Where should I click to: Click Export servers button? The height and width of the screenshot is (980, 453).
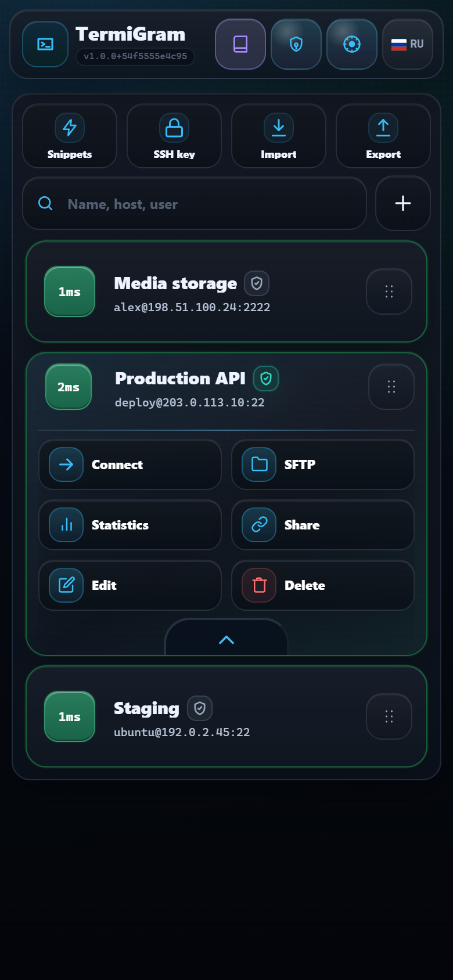pyautogui.click(x=383, y=136)
